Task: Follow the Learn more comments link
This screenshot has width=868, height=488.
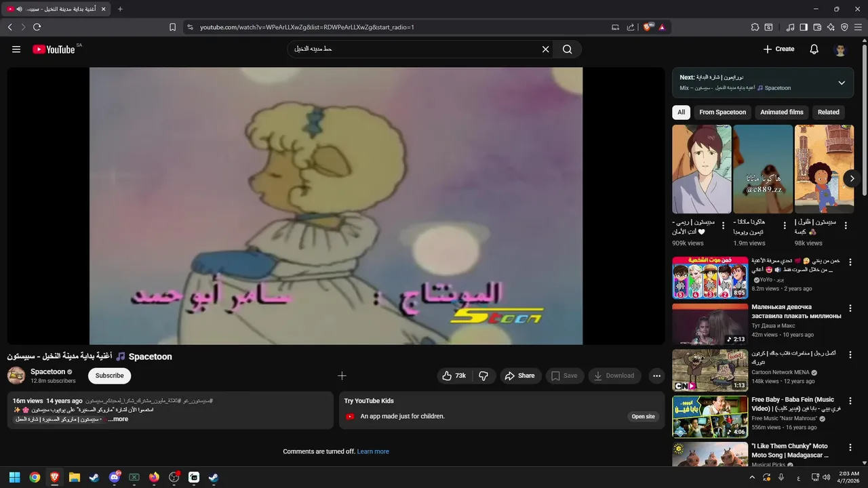Action: tap(373, 451)
